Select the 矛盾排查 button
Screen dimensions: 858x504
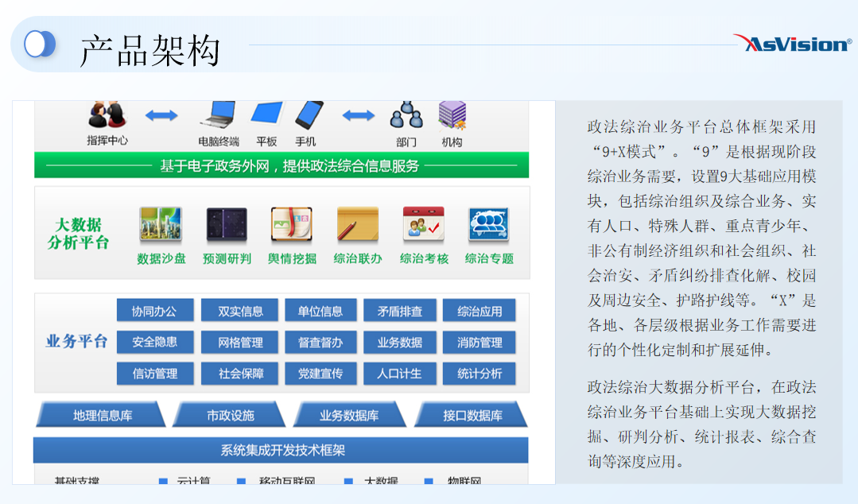point(400,311)
